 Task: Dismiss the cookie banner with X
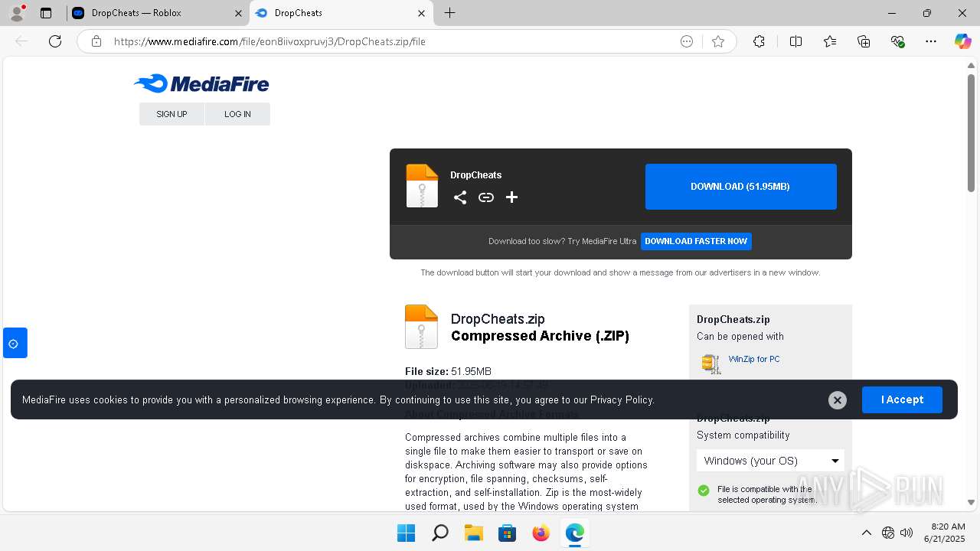click(x=838, y=399)
